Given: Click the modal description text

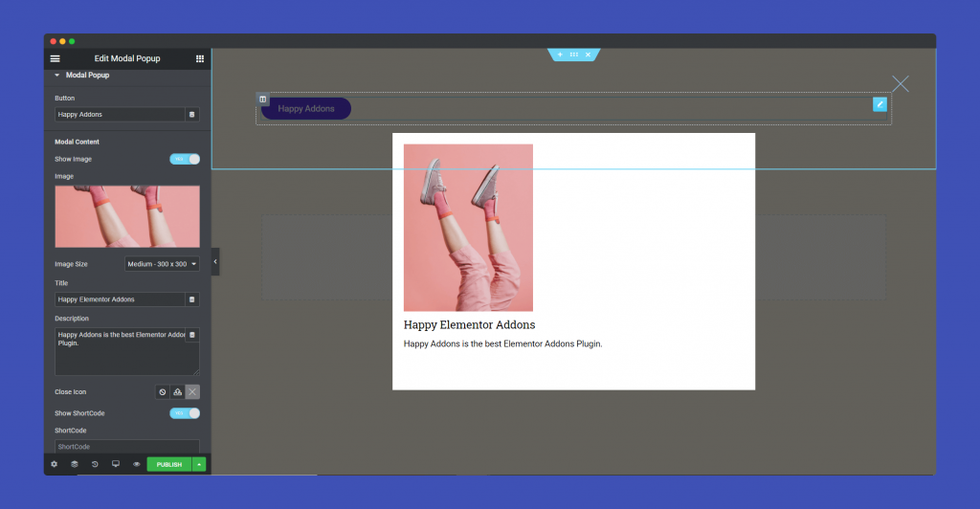Looking at the screenshot, I should (x=503, y=344).
